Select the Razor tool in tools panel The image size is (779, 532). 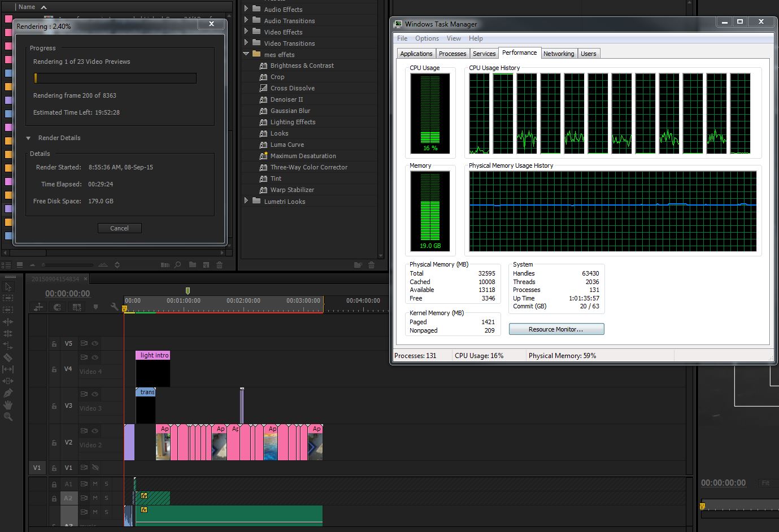pos(8,357)
